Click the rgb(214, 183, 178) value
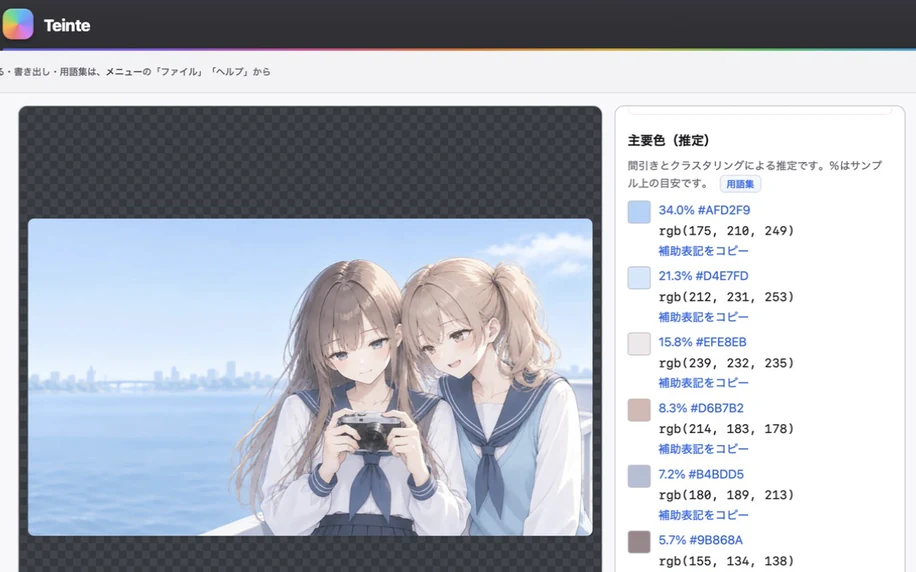The height and width of the screenshot is (572, 916). (726, 429)
